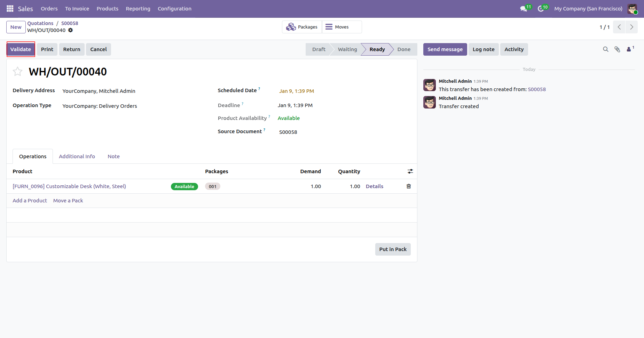Open the gear actions menu beside WH/OUT/00040
This screenshot has height=338, width=644.
coord(70,30)
